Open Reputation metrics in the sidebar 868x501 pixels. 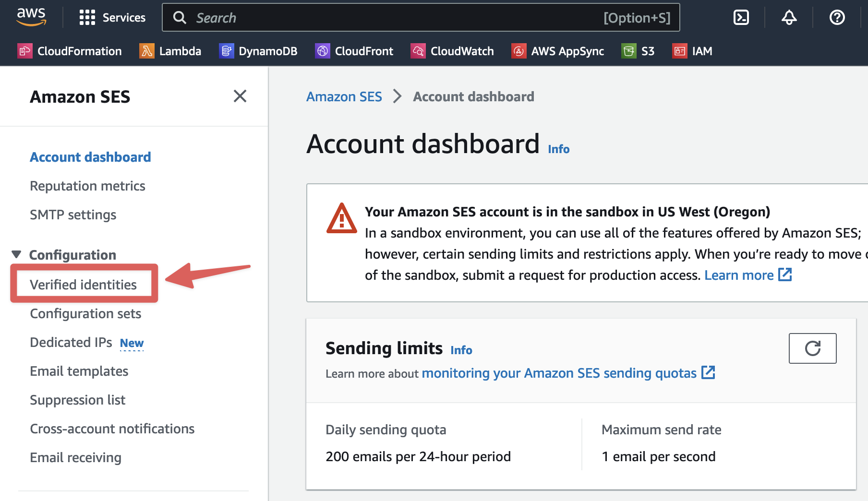(x=87, y=186)
